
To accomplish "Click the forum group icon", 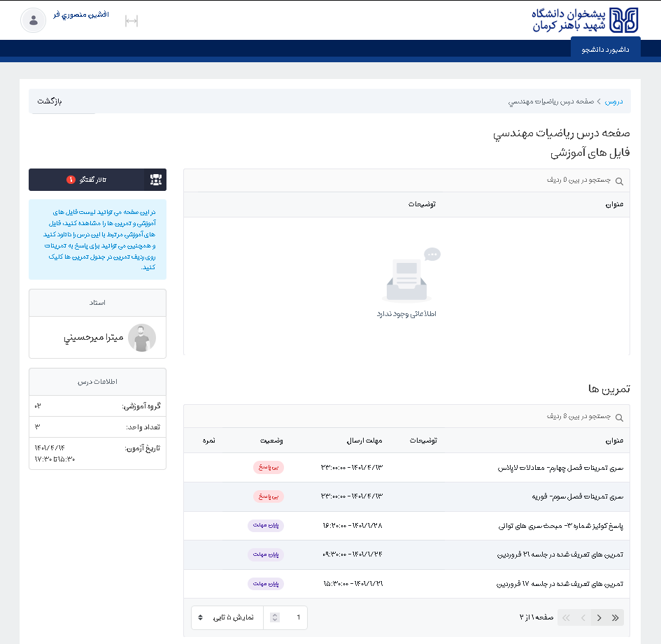I will coord(156,180).
